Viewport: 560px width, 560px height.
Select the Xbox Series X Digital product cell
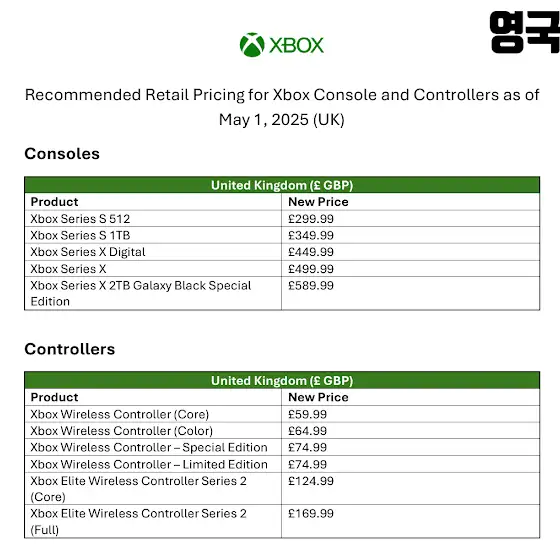(153, 252)
